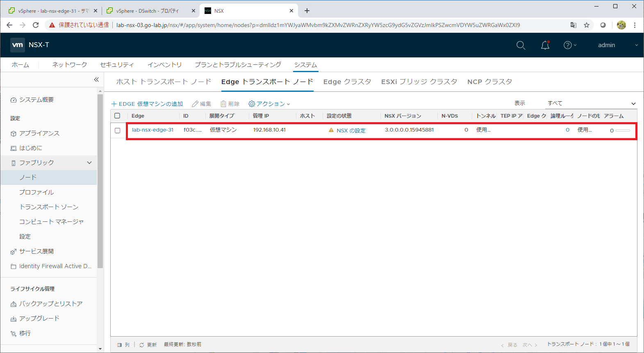The image size is (644, 353).
Task: Switch to Edge クラスタ tab
Action: click(347, 82)
